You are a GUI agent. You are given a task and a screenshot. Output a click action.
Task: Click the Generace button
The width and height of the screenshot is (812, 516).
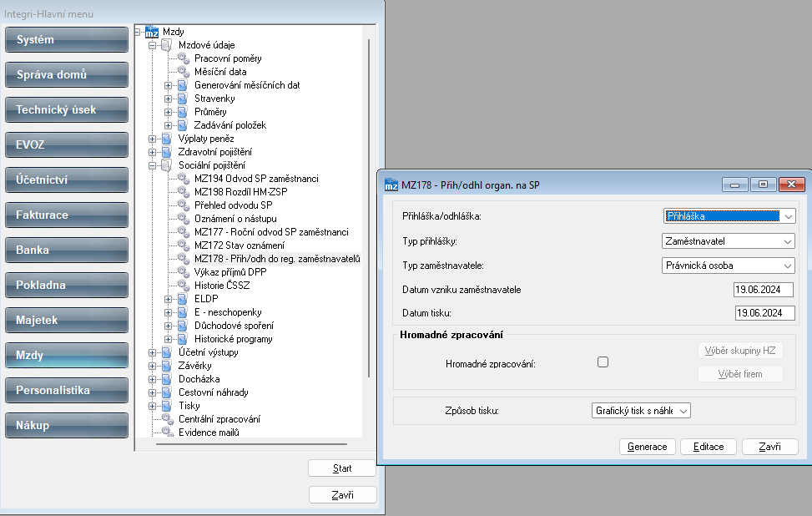(648, 447)
